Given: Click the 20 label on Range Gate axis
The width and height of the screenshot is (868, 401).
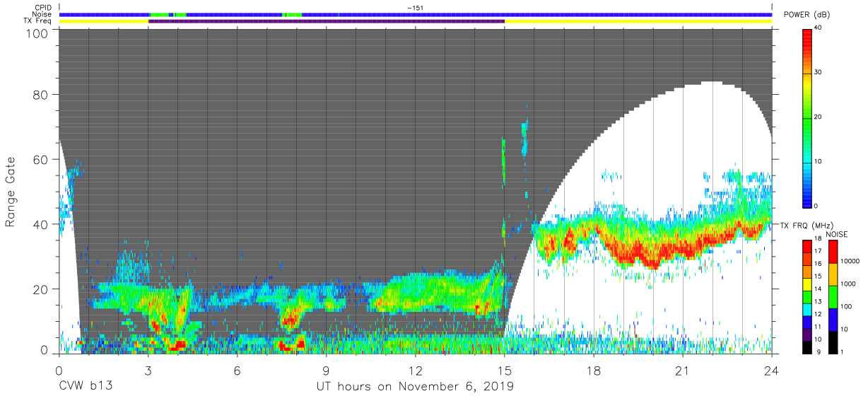Looking at the screenshot, I should [x=41, y=289].
